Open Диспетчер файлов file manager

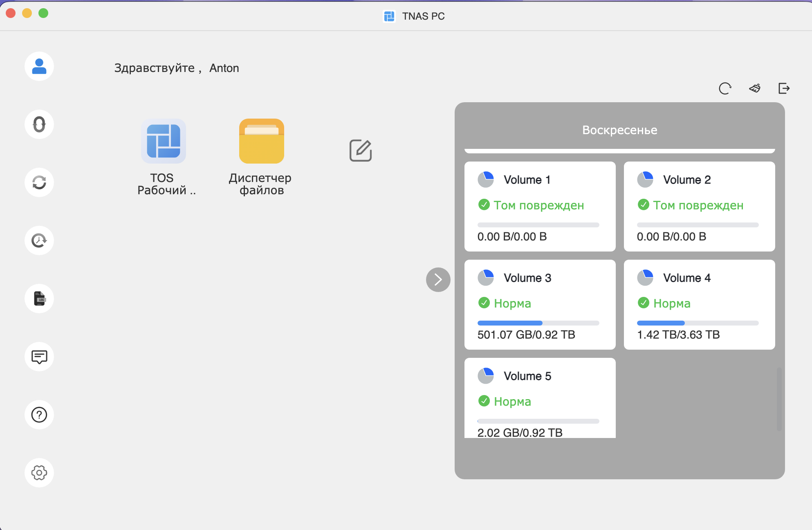[262, 141]
